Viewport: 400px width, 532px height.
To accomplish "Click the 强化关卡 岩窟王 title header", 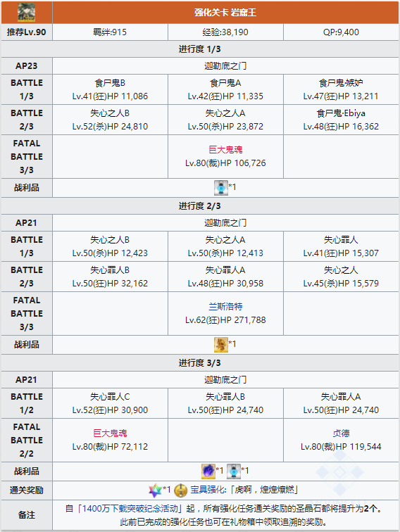I will (225, 13).
